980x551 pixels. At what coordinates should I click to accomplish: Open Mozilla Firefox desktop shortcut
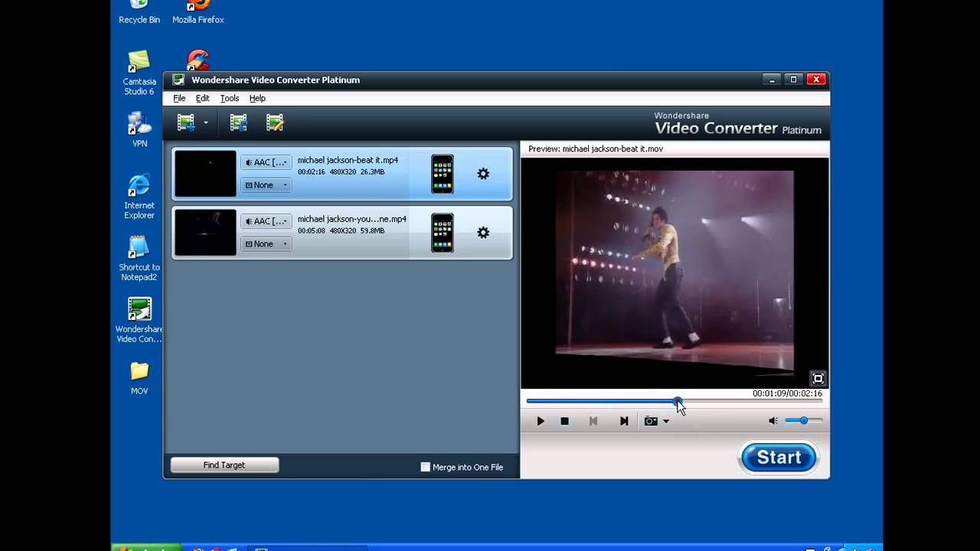198,12
